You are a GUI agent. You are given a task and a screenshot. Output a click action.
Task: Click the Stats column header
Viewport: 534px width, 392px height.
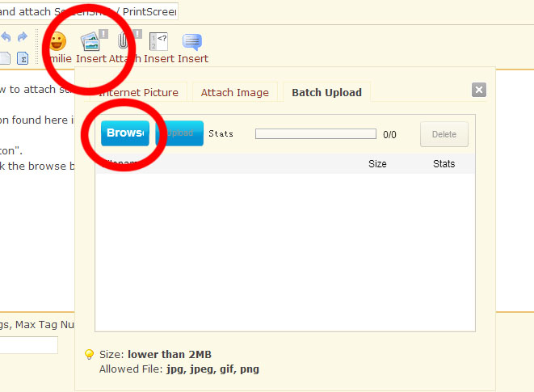444,164
